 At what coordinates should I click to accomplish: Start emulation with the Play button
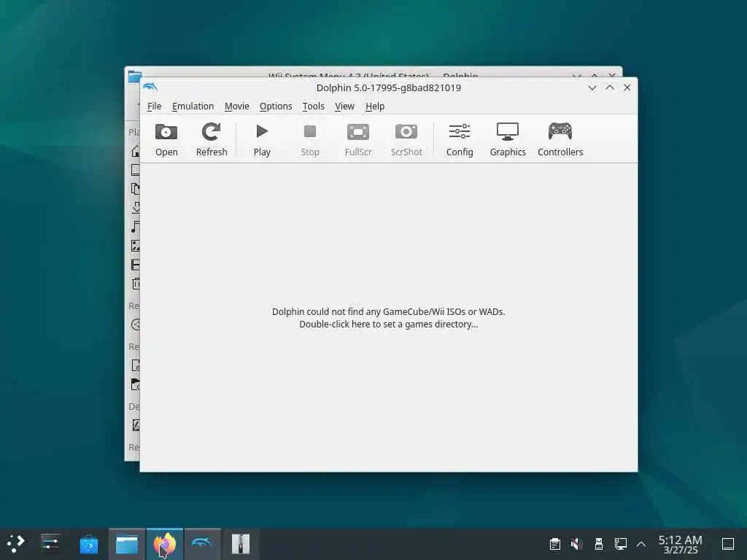[x=262, y=139]
